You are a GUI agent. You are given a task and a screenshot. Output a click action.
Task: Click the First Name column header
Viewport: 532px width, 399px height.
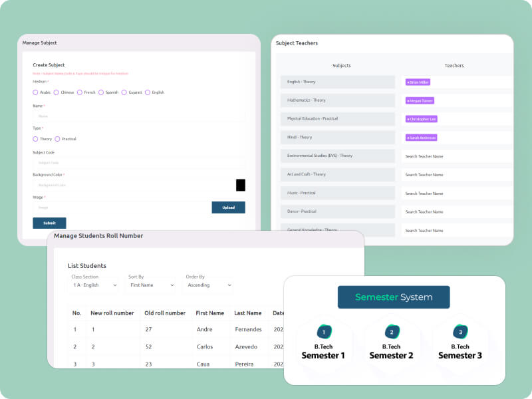click(x=209, y=313)
